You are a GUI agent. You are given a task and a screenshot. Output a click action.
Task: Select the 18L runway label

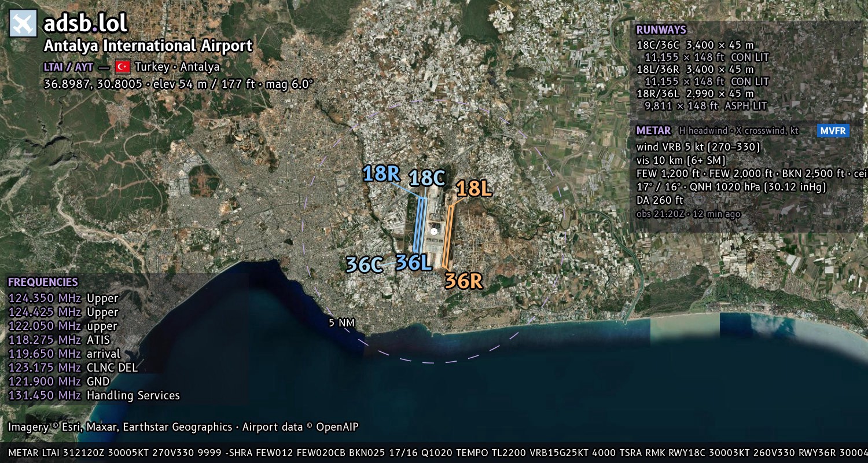(474, 189)
